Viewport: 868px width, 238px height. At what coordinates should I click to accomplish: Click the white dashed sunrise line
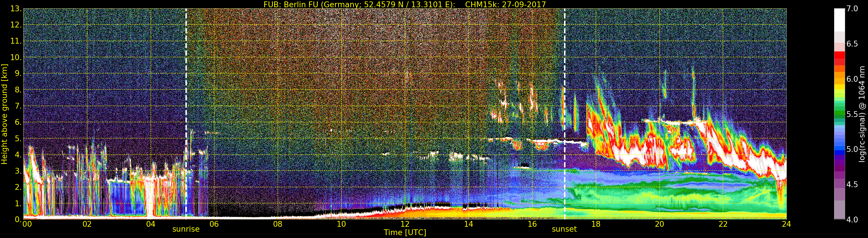(x=186, y=114)
